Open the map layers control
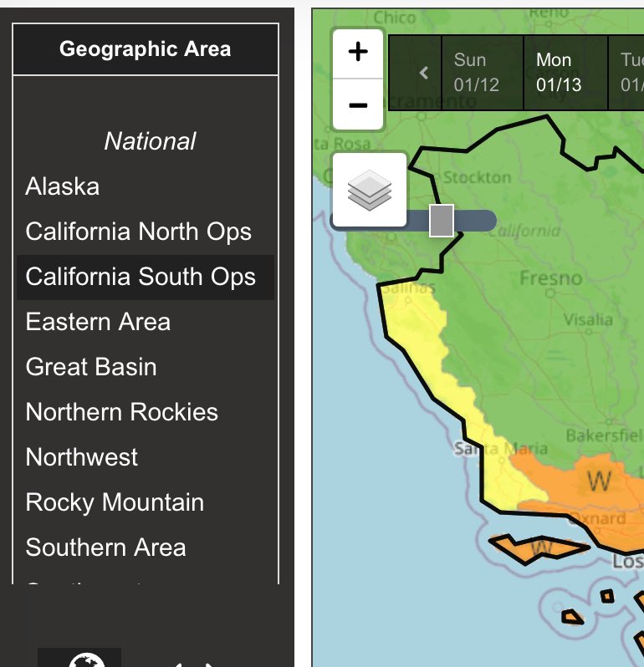644x667 pixels. [x=369, y=190]
